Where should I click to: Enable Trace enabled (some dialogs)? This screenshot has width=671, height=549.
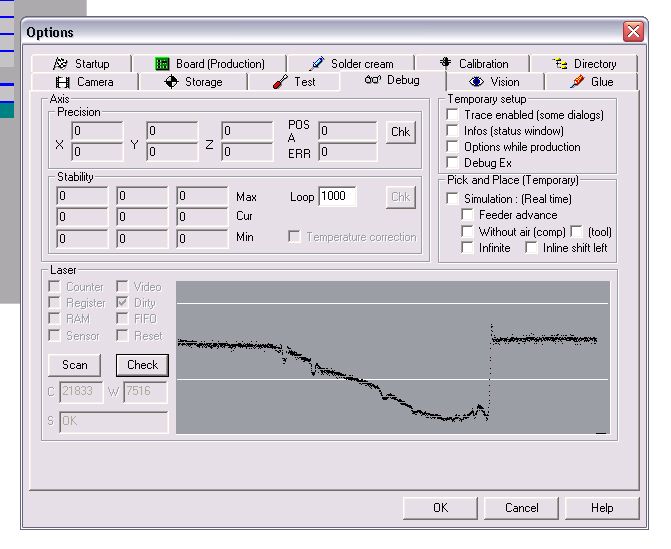coord(452,115)
